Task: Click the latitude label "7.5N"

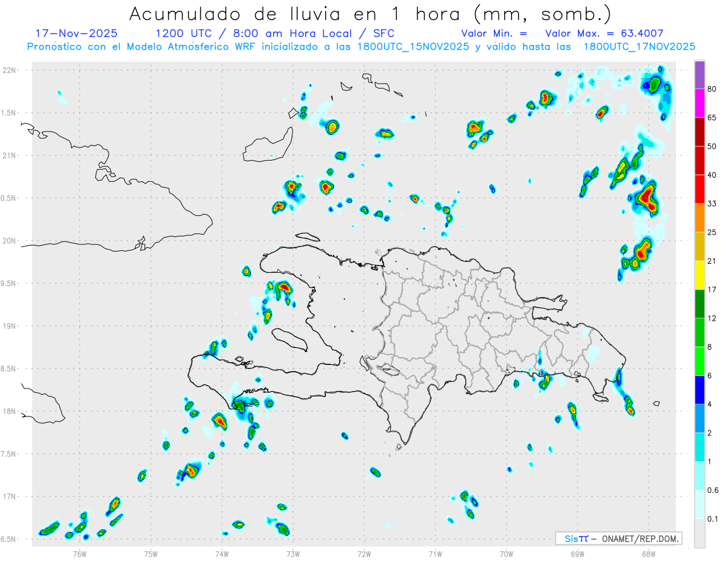Action: pyautogui.click(x=8, y=453)
